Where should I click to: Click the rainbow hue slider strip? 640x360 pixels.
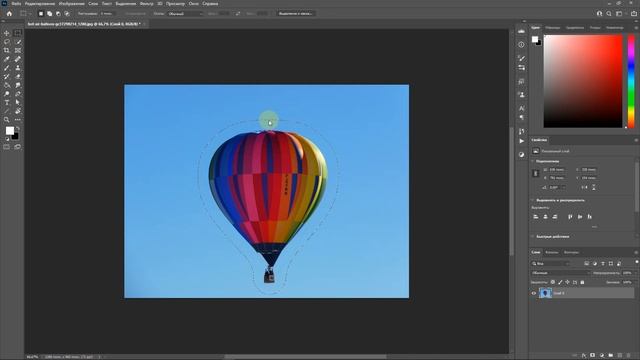(x=631, y=81)
